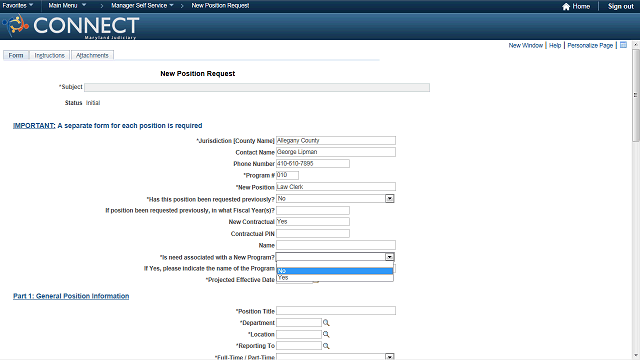Click the Contact Name field
Screen dimensions: 640x360
[336, 152]
